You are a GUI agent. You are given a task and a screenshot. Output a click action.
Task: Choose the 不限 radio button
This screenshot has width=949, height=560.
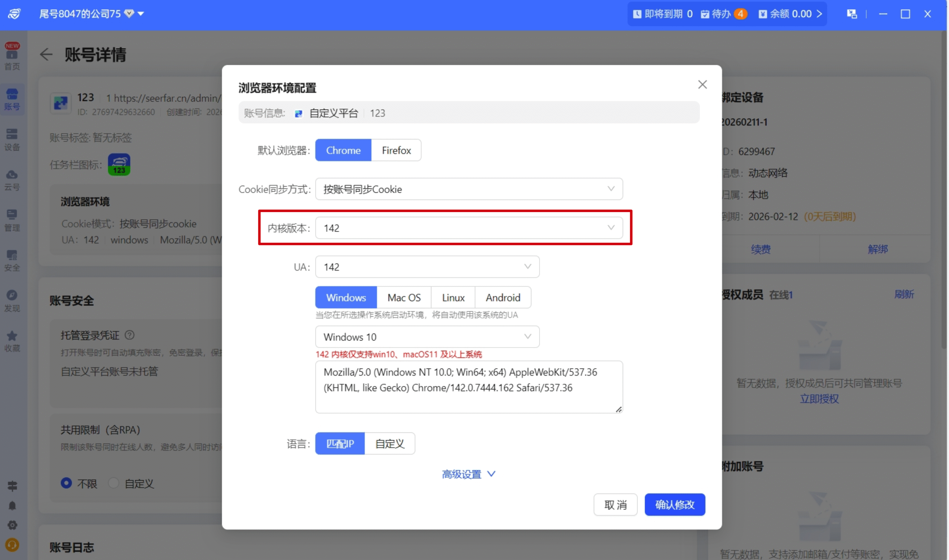pos(66,483)
